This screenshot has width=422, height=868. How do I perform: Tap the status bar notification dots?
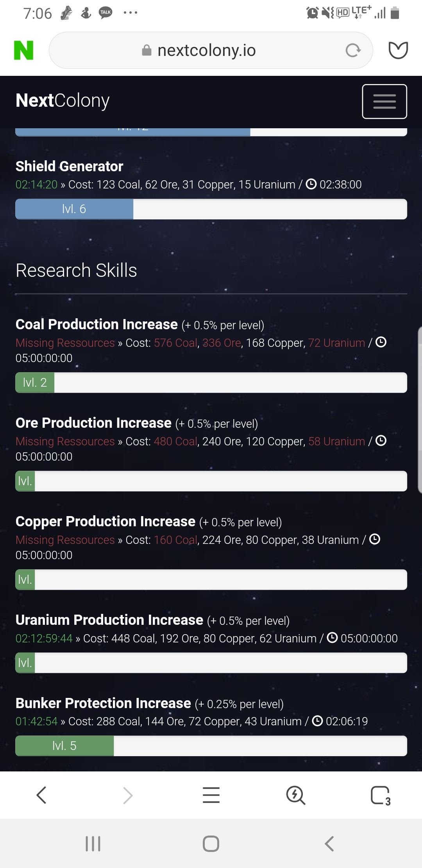[x=130, y=13]
